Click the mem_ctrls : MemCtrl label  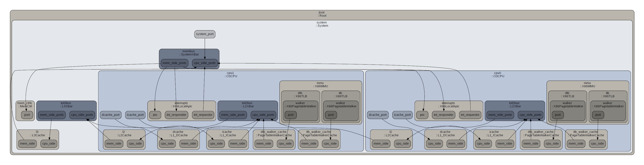[25, 104]
